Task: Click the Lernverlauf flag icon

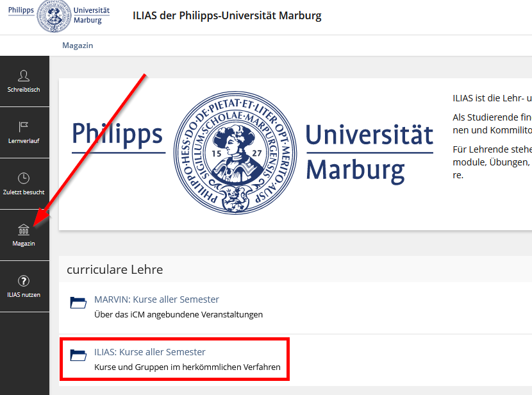Action: pos(24,127)
